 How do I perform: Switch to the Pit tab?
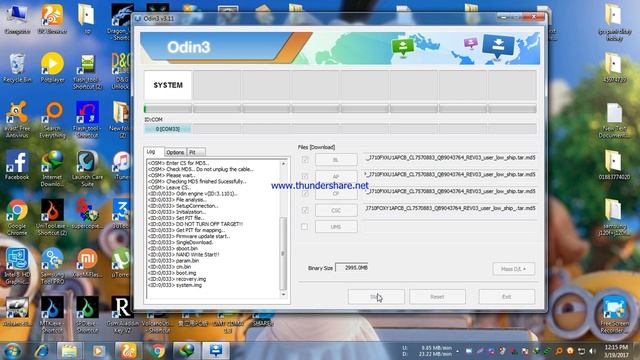tap(196, 152)
